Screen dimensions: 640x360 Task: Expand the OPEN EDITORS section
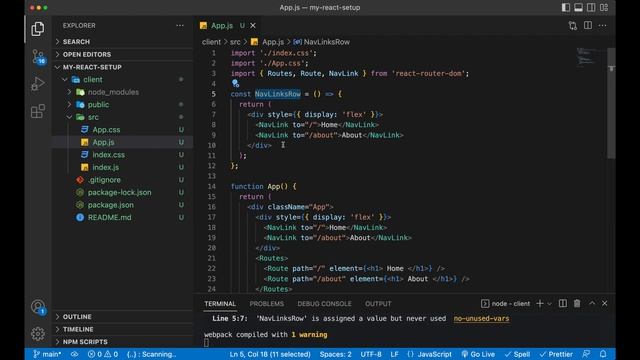(x=122, y=54)
